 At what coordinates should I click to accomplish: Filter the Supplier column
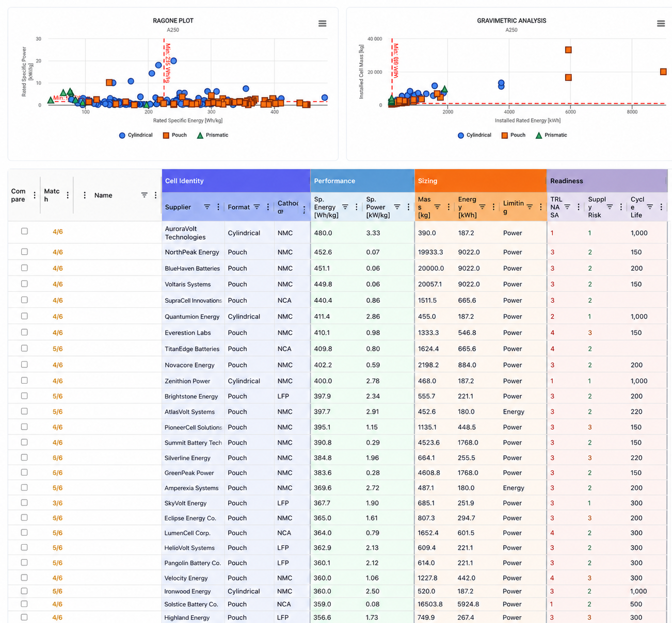tap(207, 207)
